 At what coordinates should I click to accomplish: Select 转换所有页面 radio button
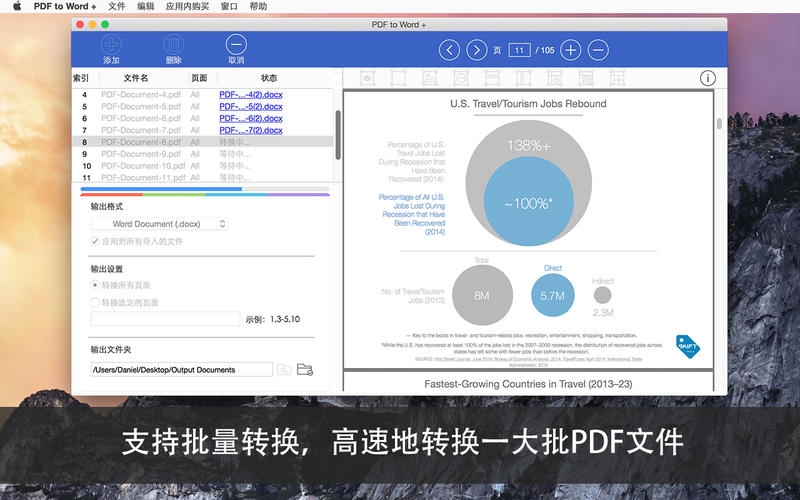[x=94, y=285]
